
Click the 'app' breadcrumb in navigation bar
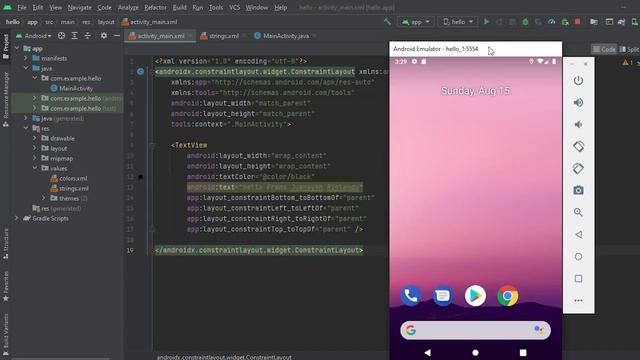point(32,22)
